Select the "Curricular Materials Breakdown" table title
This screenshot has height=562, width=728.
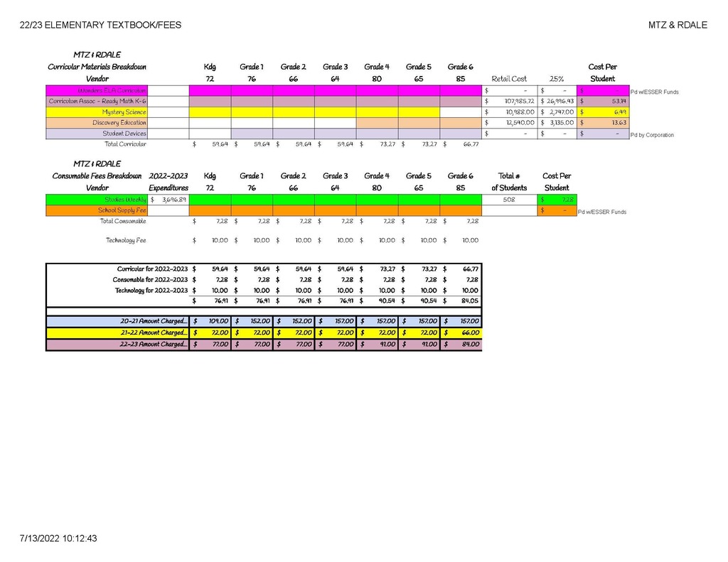tap(97, 67)
